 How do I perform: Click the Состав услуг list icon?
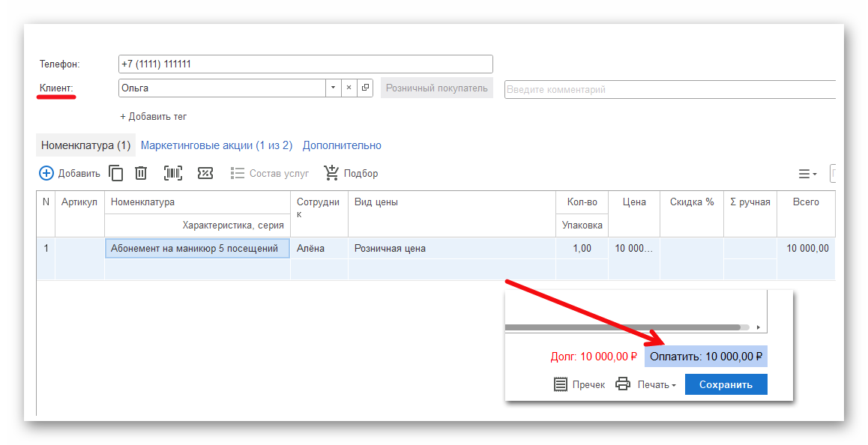pyautogui.click(x=237, y=172)
